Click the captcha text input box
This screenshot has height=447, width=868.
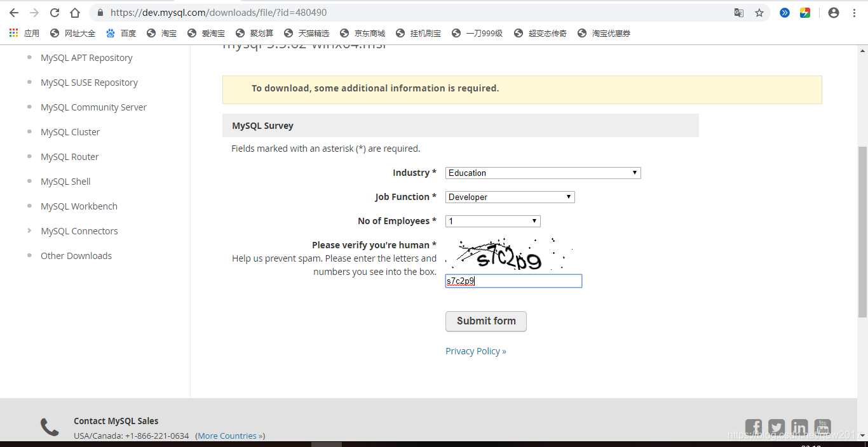pyautogui.click(x=513, y=281)
